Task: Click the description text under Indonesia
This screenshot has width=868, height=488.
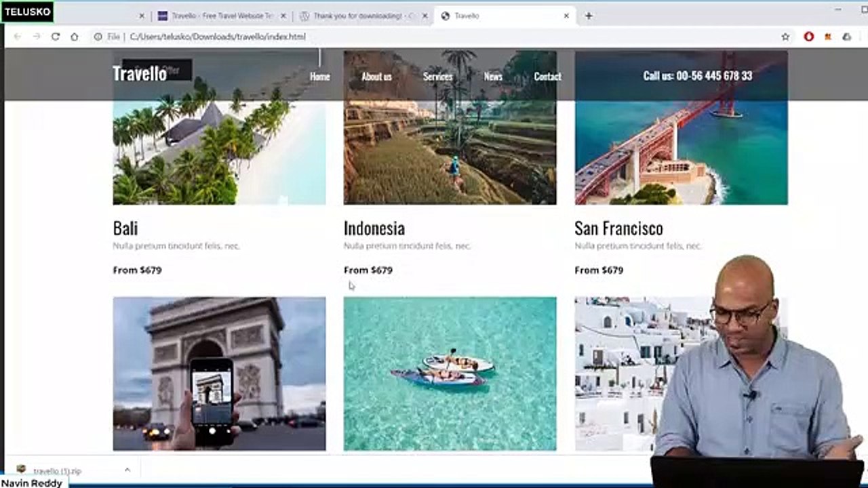Action: (x=407, y=246)
